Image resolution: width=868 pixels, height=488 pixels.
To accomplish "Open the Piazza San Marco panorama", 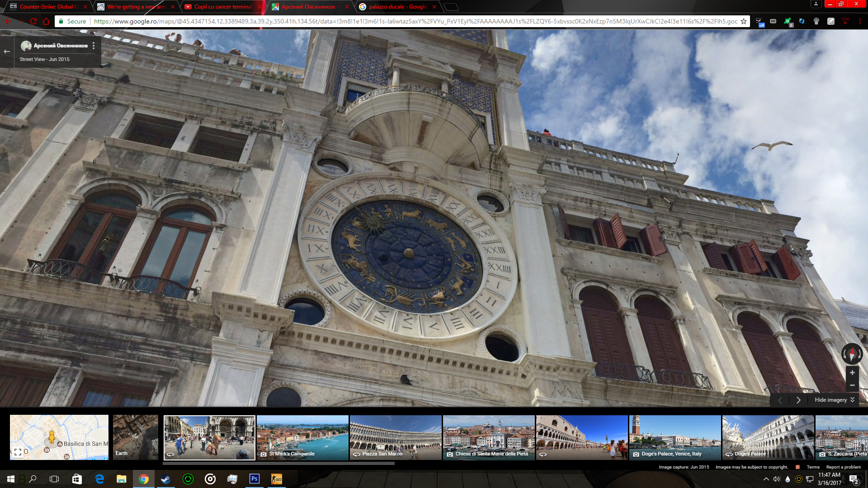I will click(396, 437).
